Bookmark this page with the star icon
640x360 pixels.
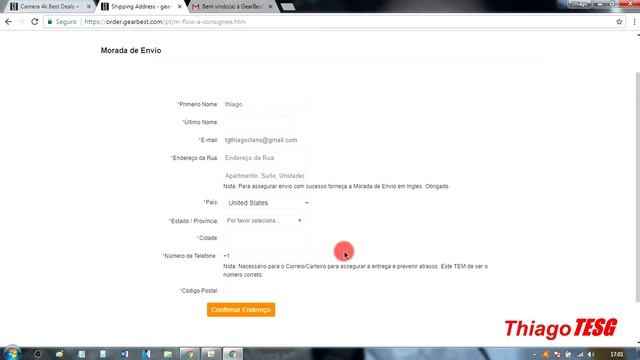(x=619, y=22)
